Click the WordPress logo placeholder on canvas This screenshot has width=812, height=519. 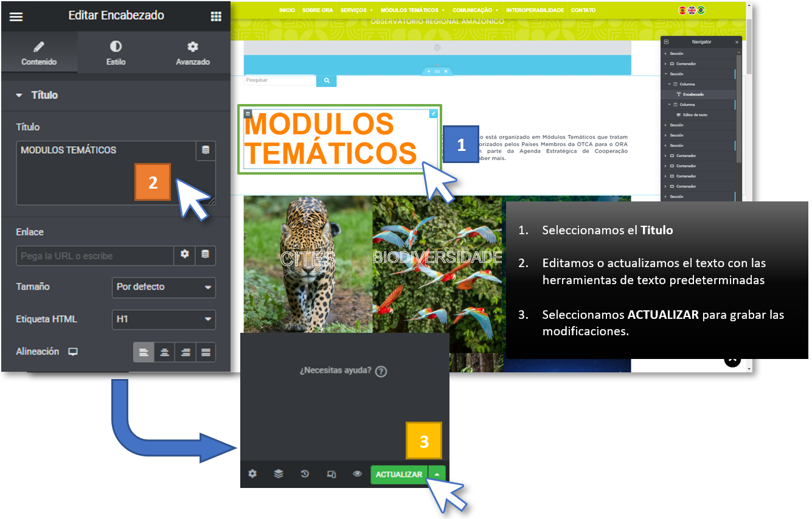[x=437, y=47]
